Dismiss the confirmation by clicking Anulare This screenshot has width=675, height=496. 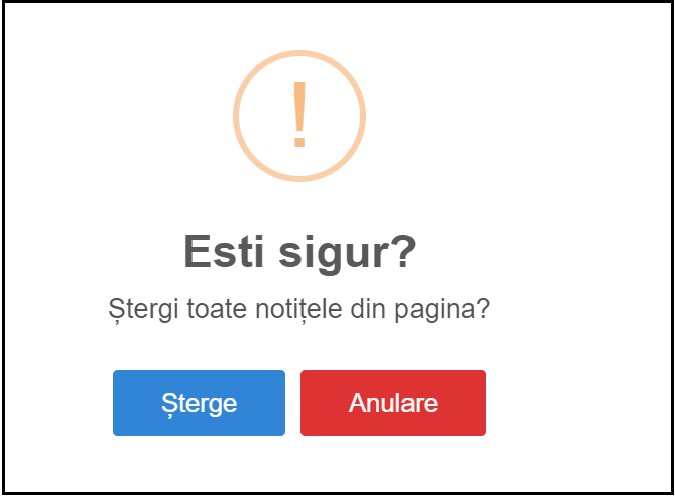click(393, 403)
